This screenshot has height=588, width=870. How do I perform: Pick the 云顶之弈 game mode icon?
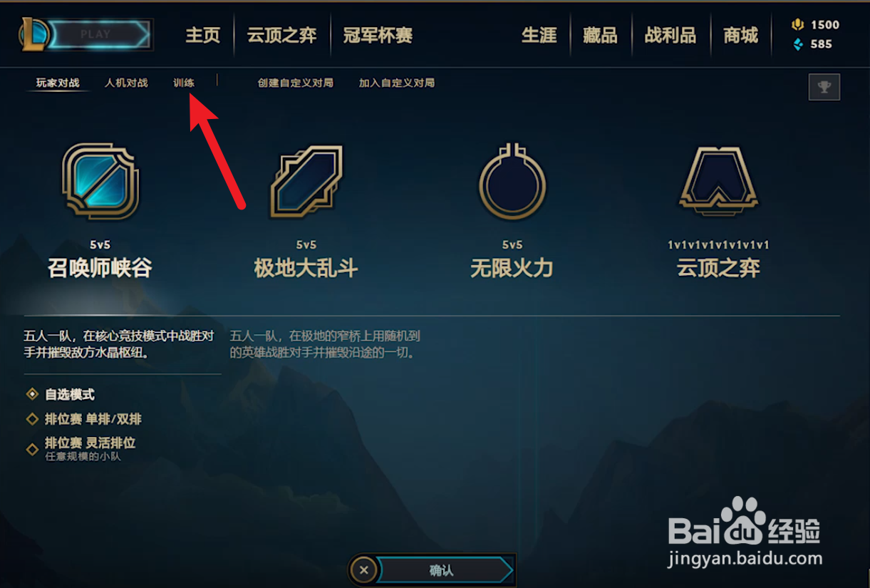pyautogui.click(x=718, y=181)
